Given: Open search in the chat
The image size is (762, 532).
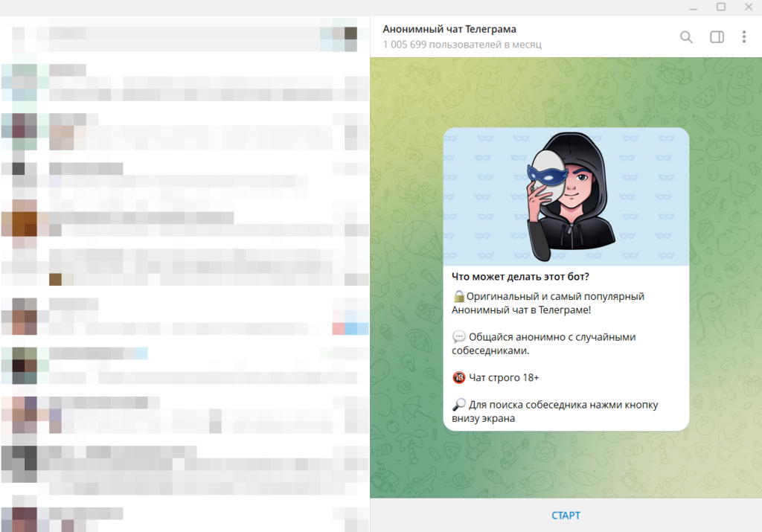Looking at the screenshot, I should point(686,37).
